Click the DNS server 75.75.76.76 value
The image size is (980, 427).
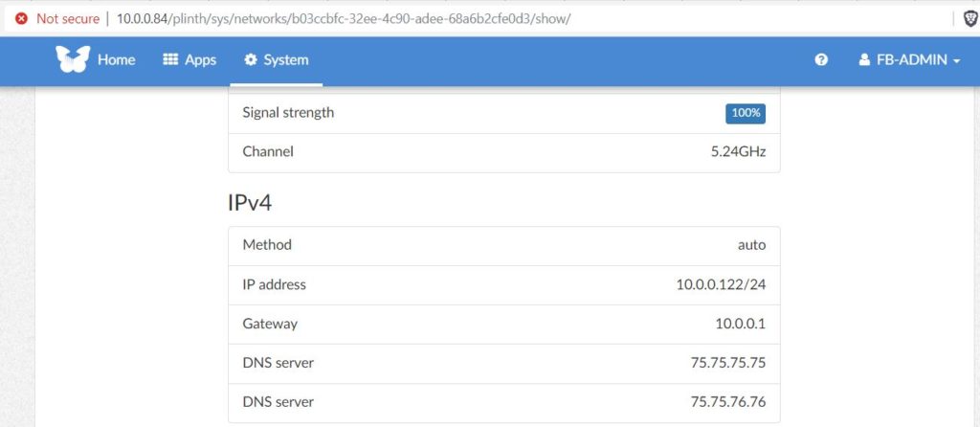728,401
